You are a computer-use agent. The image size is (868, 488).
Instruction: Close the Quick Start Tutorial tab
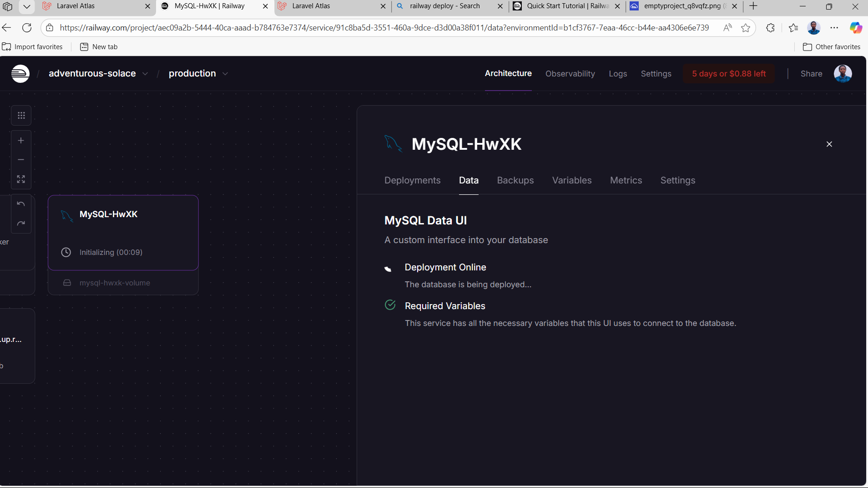click(x=617, y=6)
